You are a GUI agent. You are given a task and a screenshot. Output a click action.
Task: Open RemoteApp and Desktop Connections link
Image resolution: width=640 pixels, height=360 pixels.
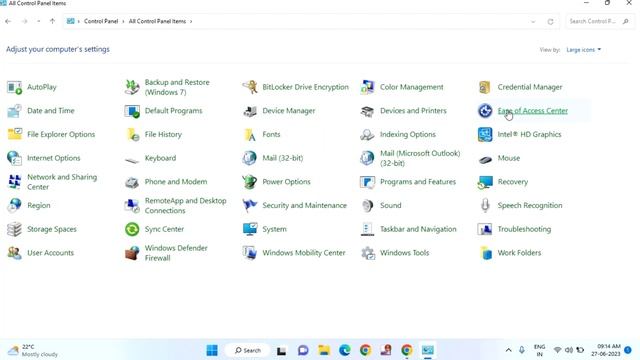[x=185, y=206]
